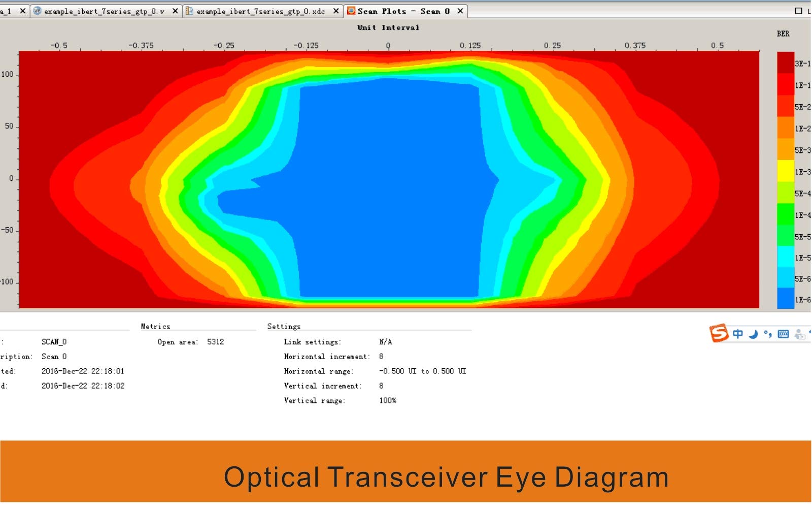The image size is (812, 508).
Task: Close the Scan Plots - Scan 0 tab
Action: (460, 11)
